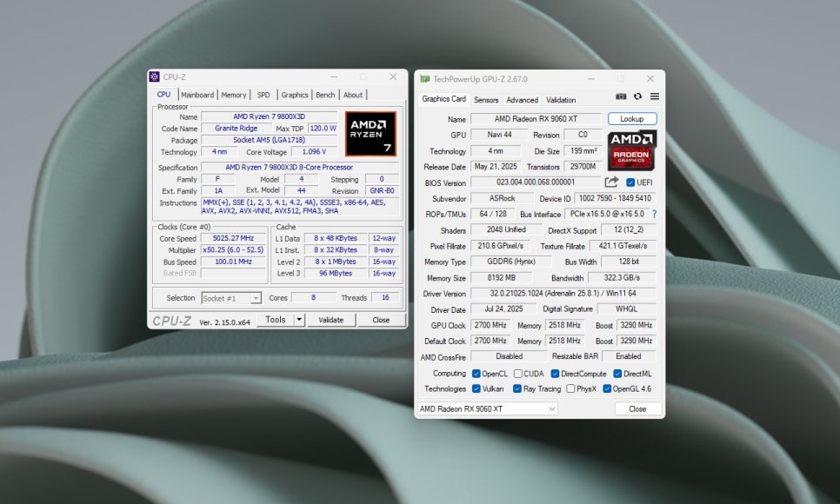Click the Core Speed value 5025.27 MHz

[233, 238]
